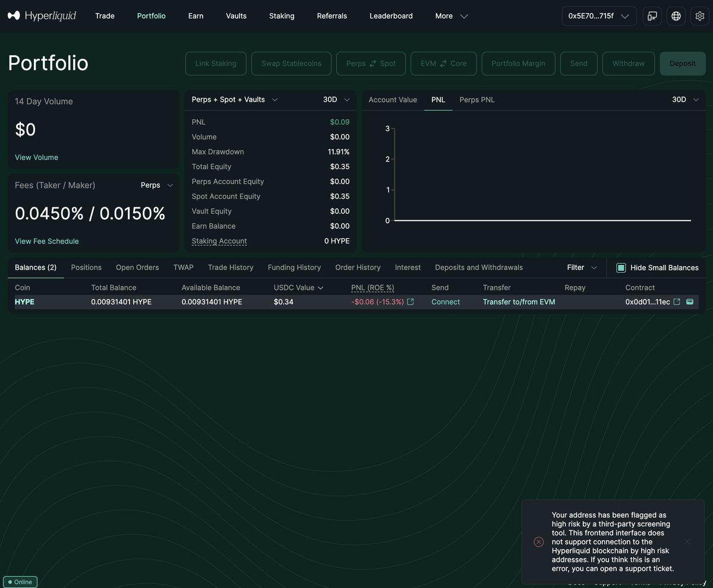Viewport: 713px width, 588px height.
Task: Open the Funding History tab
Action: tap(294, 268)
